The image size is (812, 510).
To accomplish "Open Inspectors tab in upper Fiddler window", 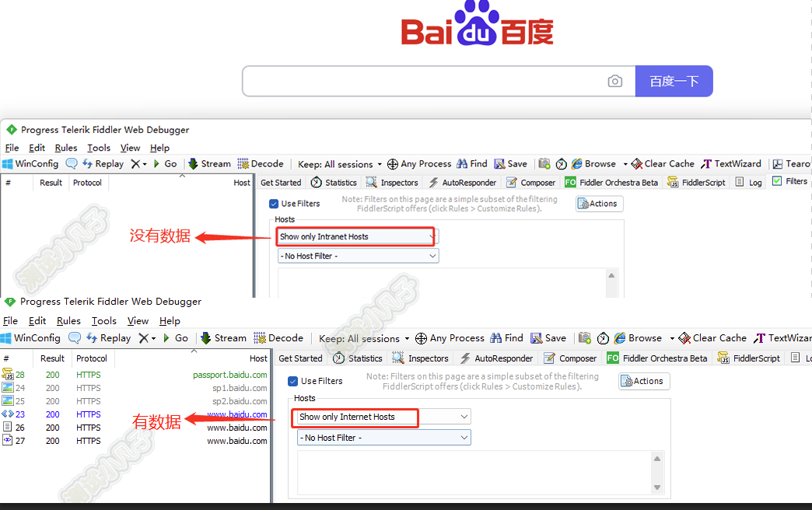I will coord(392,182).
